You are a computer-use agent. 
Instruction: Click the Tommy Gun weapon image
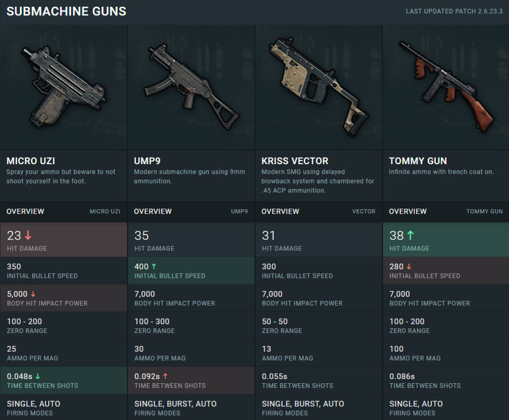(446, 87)
